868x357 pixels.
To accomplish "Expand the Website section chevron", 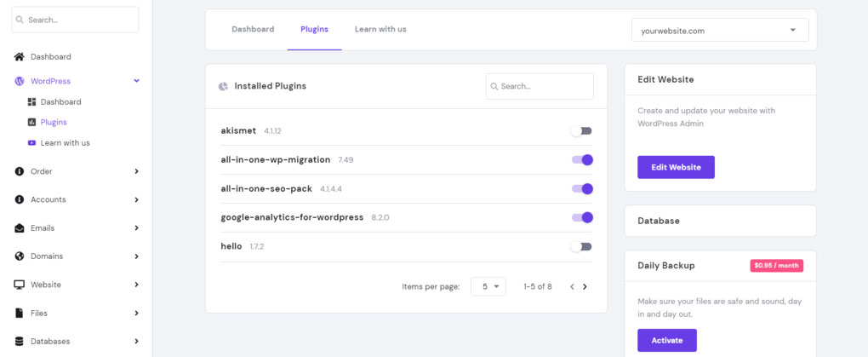I will tap(137, 285).
